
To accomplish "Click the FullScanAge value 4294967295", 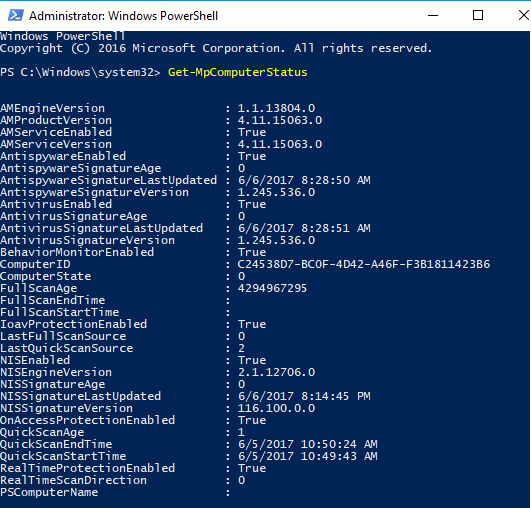I will (x=272, y=288).
